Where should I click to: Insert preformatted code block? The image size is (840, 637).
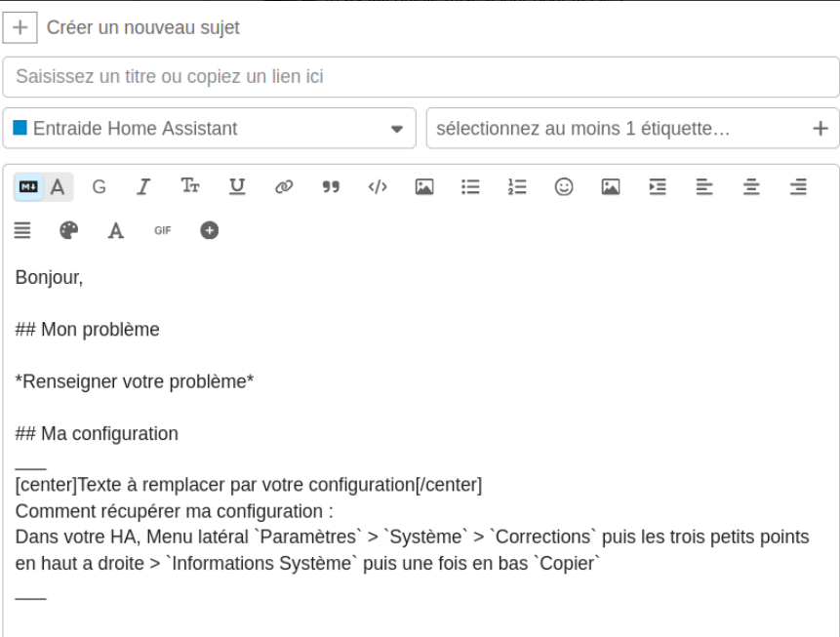pyautogui.click(x=378, y=187)
